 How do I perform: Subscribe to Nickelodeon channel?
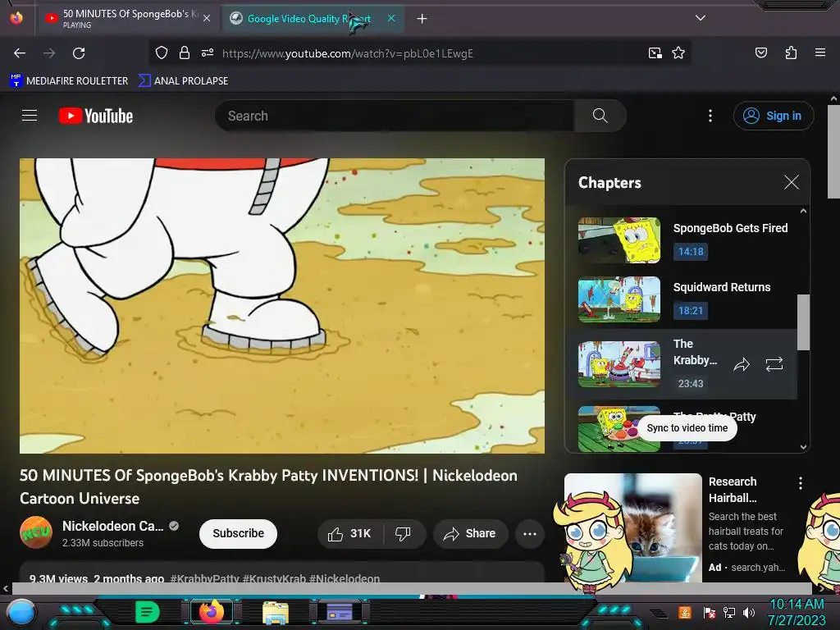239,533
